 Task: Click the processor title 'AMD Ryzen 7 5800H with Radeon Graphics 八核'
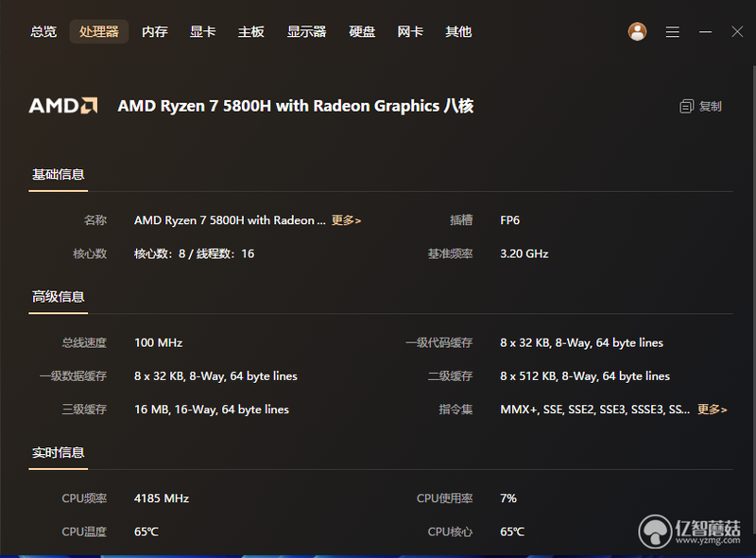(296, 106)
